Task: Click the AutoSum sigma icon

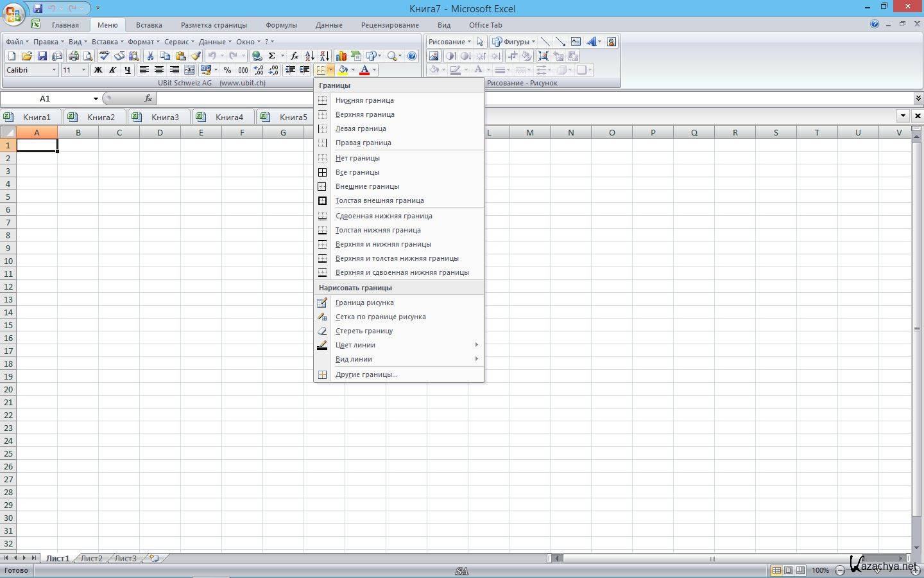Action: [272, 56]
